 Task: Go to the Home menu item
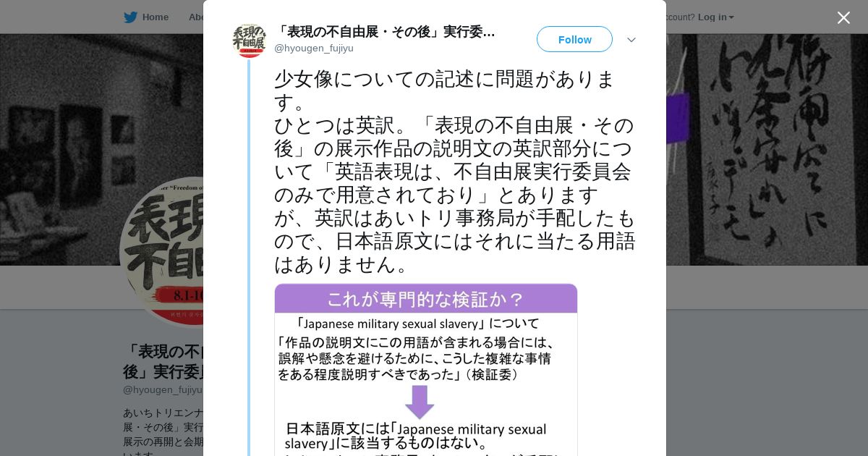(146, 17)
